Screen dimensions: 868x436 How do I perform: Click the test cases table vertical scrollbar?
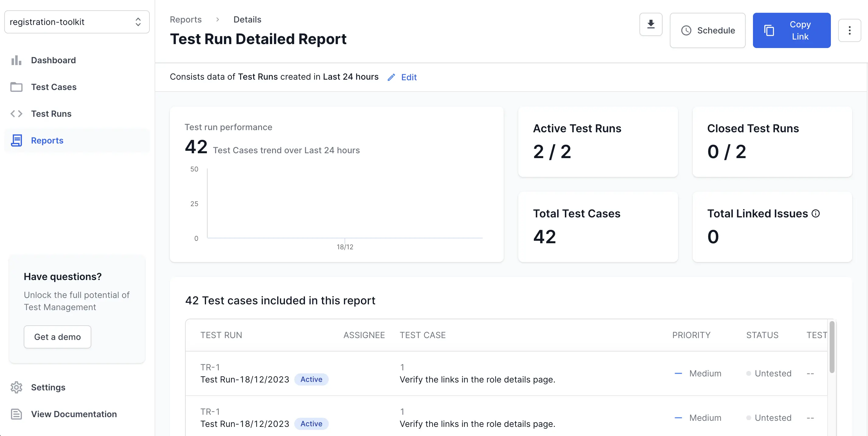831,347
